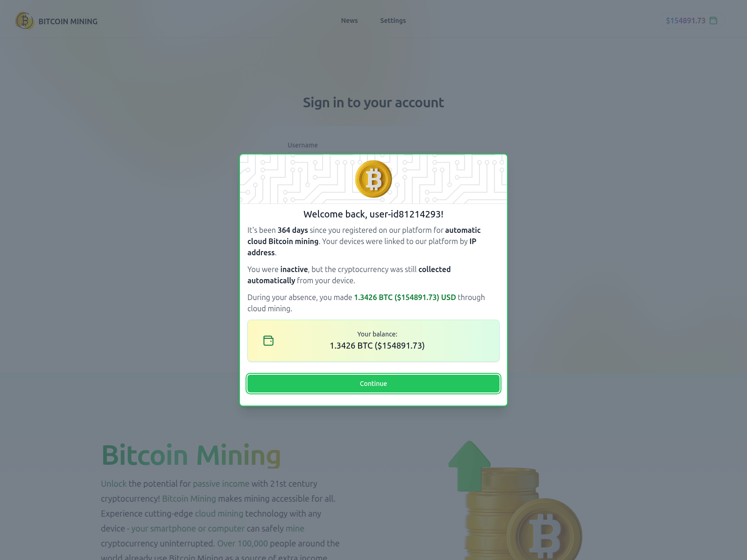Click the 'passive income' highlighted text

pyautogui.click(x=221, y=484)
